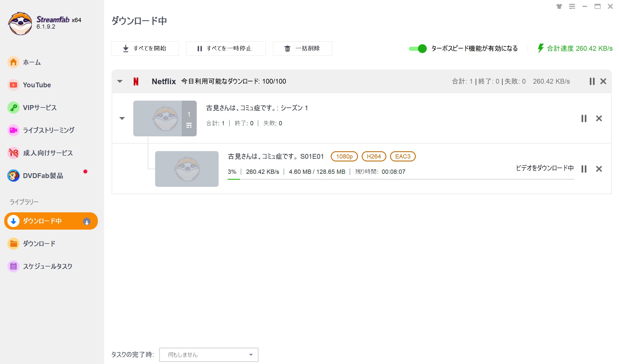Click the YouTube play icon
The width and height of the screenshot is (619, 364).
point(13,85)
